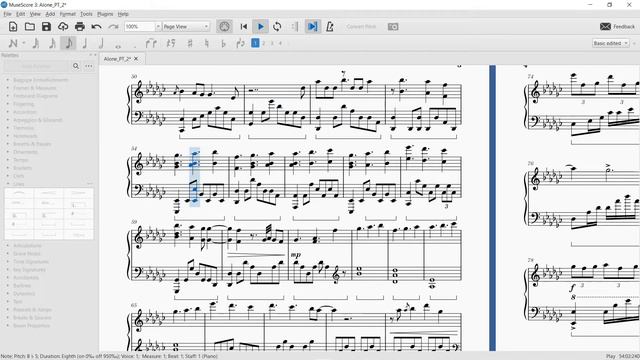The image size is (640, 360).
Task: Toggle the metronome
Action: pos(329,27)
